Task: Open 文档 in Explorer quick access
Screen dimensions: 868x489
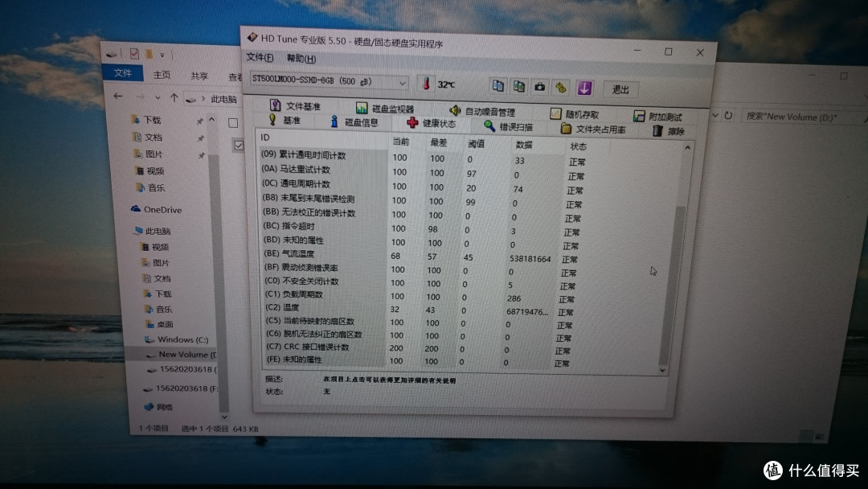Action: pos(148,137)
